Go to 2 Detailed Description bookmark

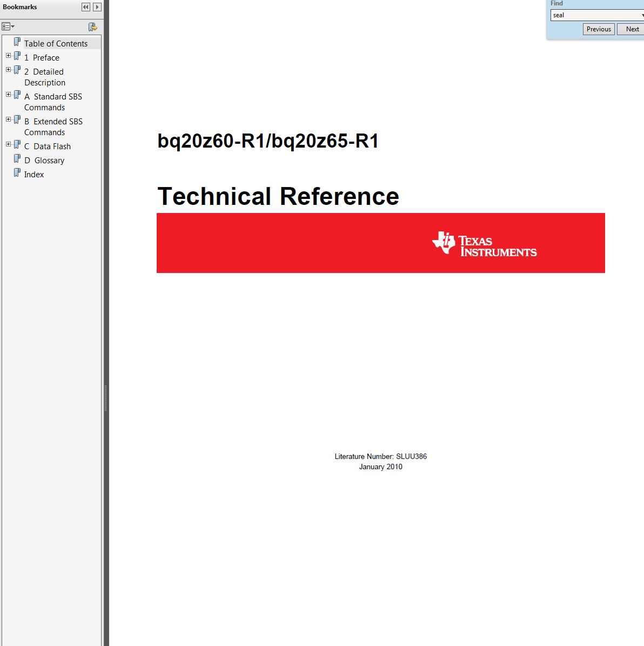(x=44, y=77)
